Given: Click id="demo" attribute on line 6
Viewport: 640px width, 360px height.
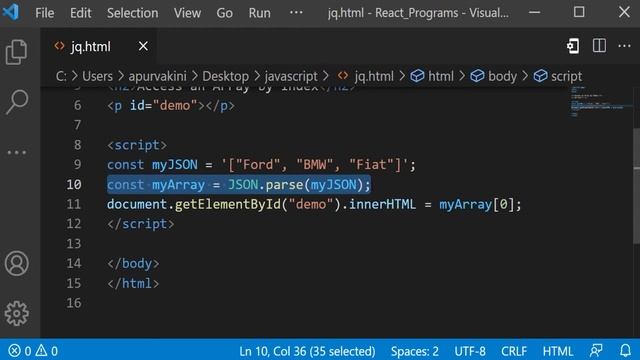Looking at the screenshot, I should 164,106.
